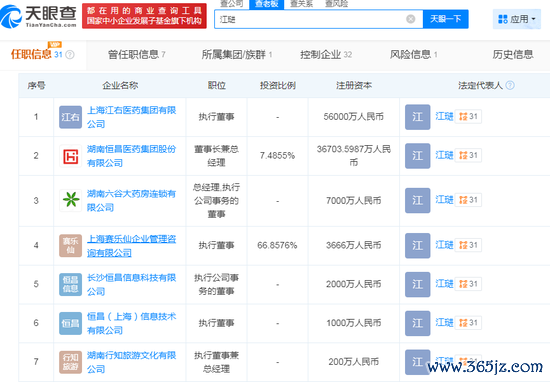Click the 江 avatar in row 6
550x382 pixels.
coord(417,323)
